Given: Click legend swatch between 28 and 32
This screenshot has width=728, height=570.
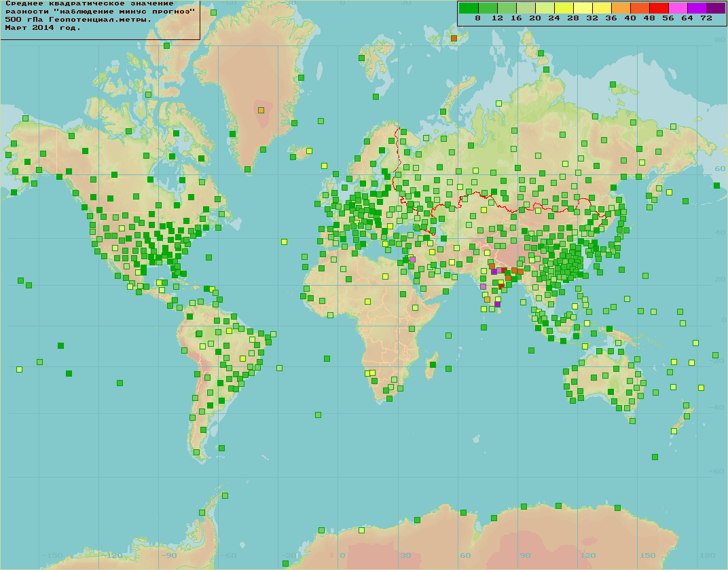Looking at the screenshot, I should [583, 8].
